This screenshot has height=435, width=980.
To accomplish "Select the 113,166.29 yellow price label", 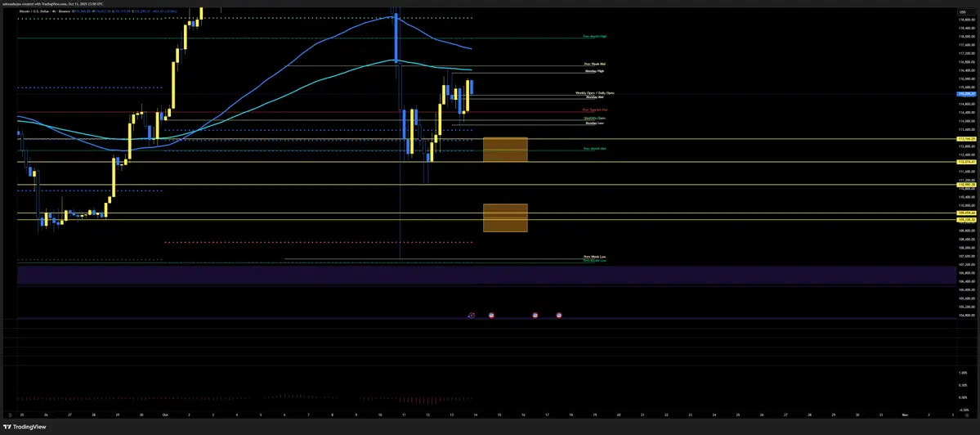I will click(966, 139).
